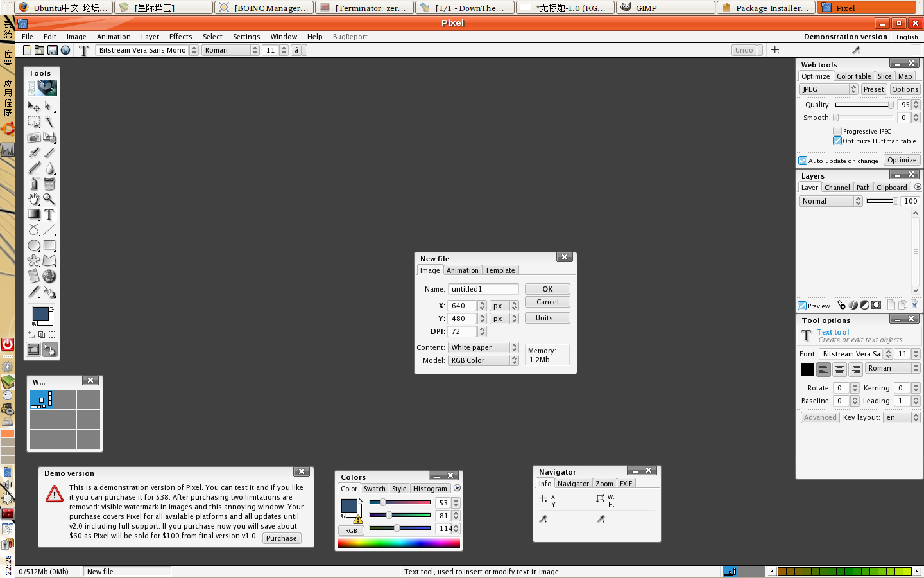Open the Roman dropdown in Tool options

coord(893,368)
